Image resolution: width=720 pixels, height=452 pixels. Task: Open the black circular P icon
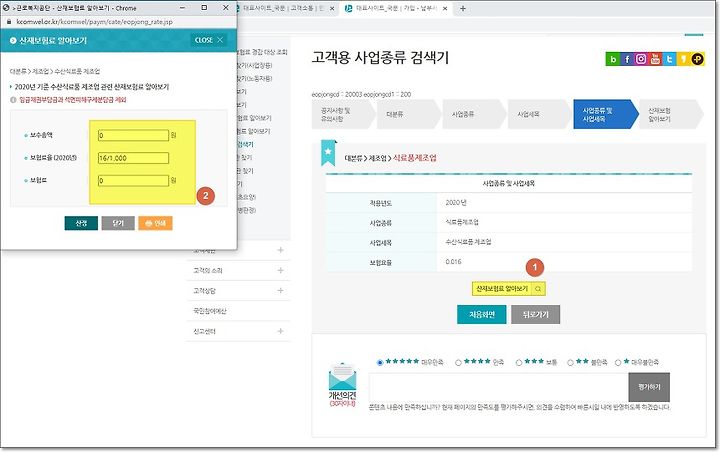(698, 59)
